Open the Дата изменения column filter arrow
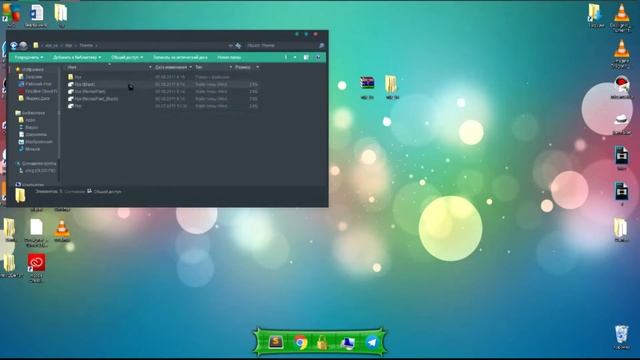640x360 pixels. pos(190,67)
